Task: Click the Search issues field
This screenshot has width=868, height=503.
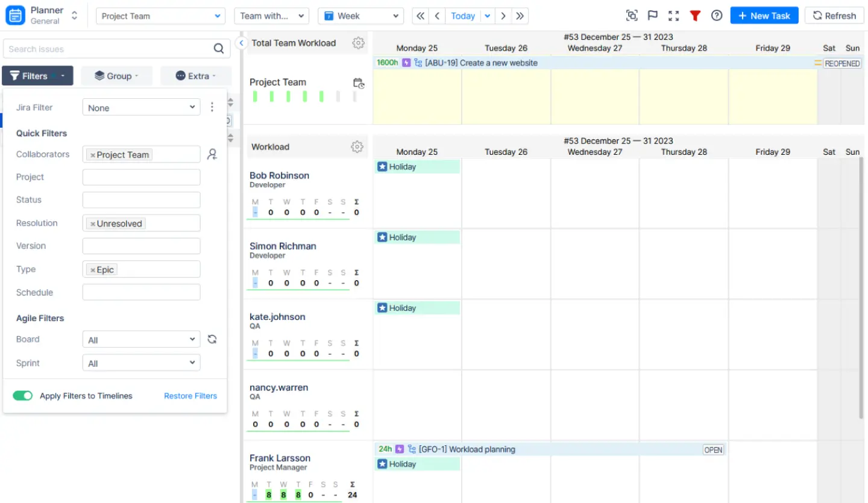Action: click(x=108, y=49)
